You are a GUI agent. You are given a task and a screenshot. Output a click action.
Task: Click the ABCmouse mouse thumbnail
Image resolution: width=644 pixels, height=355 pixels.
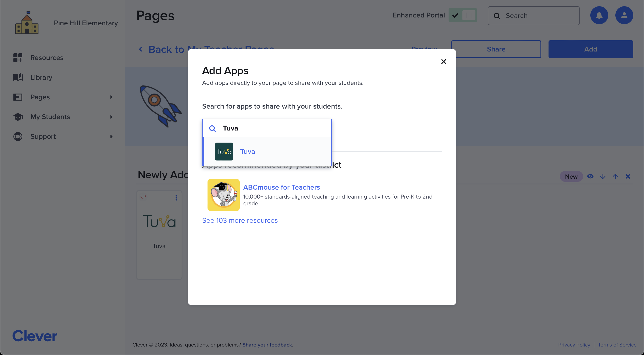(x=223, y=195)
